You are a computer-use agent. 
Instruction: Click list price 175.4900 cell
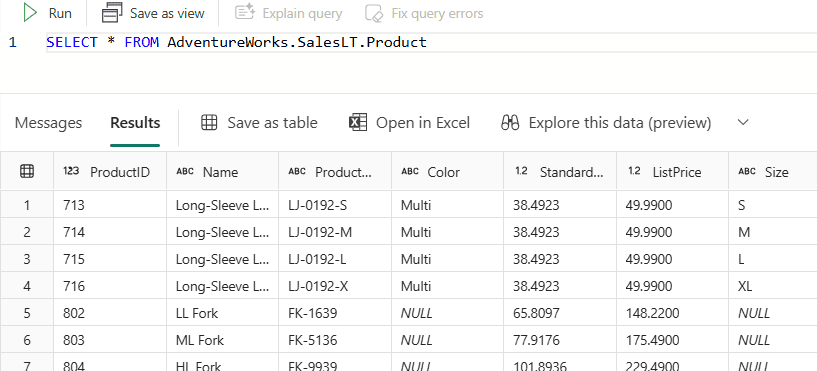tap(673, 340)
